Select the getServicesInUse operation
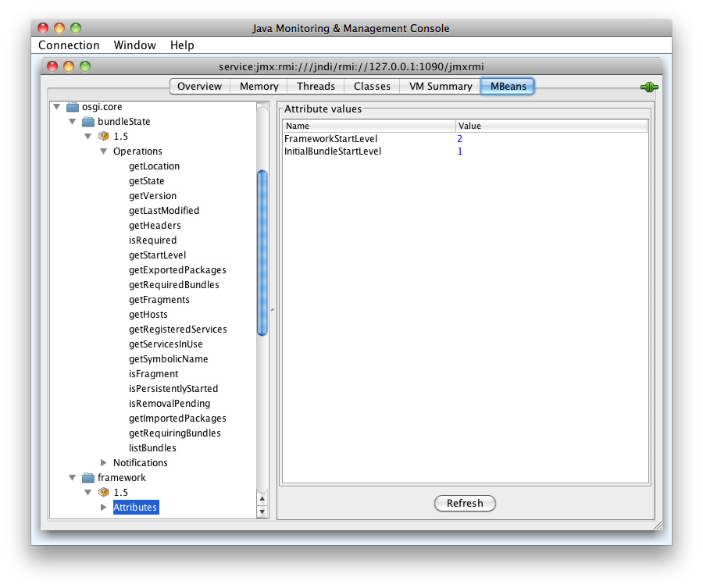Screen dimensions: 703x588 tap(166, 344)
